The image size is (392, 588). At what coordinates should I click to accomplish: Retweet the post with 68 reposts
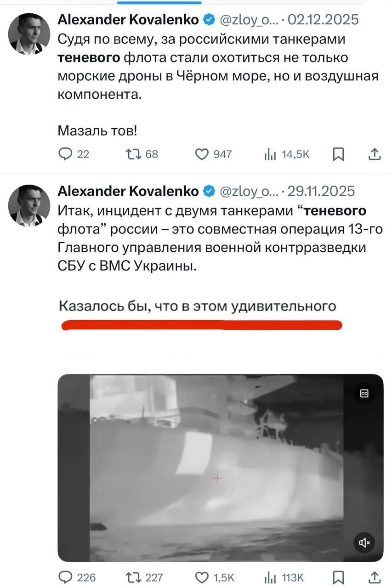point(141,154)
